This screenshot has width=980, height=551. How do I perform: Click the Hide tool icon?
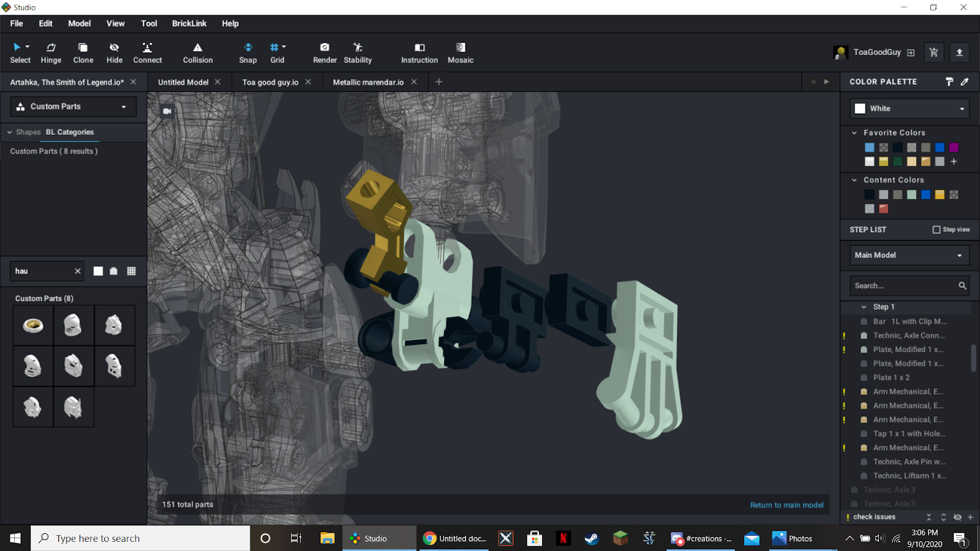pos(114,47)
